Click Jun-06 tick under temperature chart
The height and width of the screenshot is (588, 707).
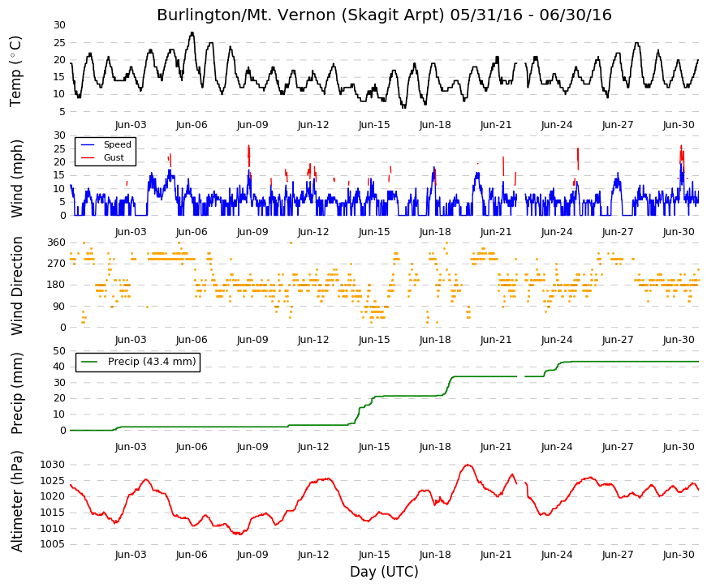point(192,125)
